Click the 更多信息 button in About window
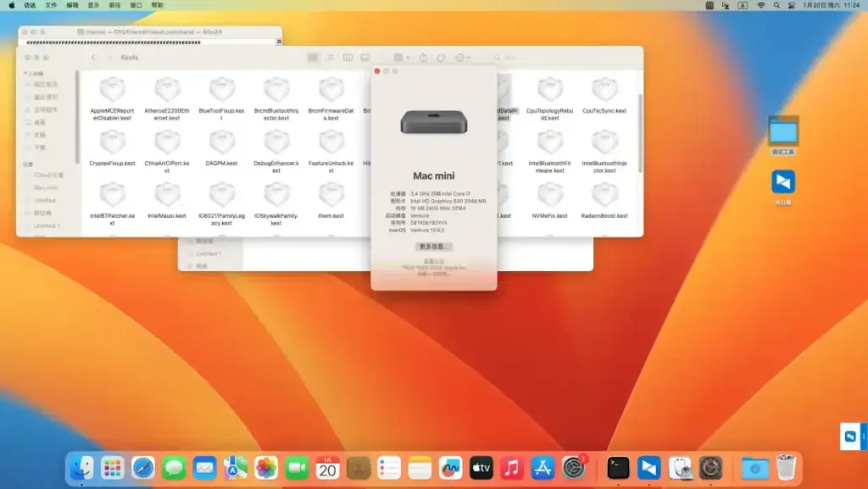 (x=433, y=247)
